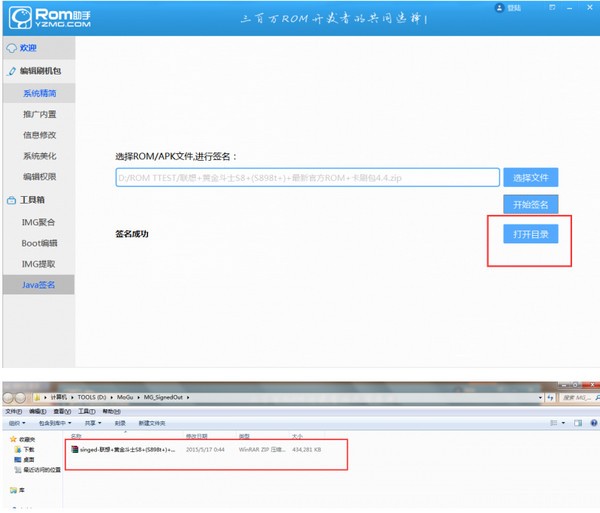Close the Rom助手 window
The width and height of the screenshot is (600, 513).
(x=590, y=7)
